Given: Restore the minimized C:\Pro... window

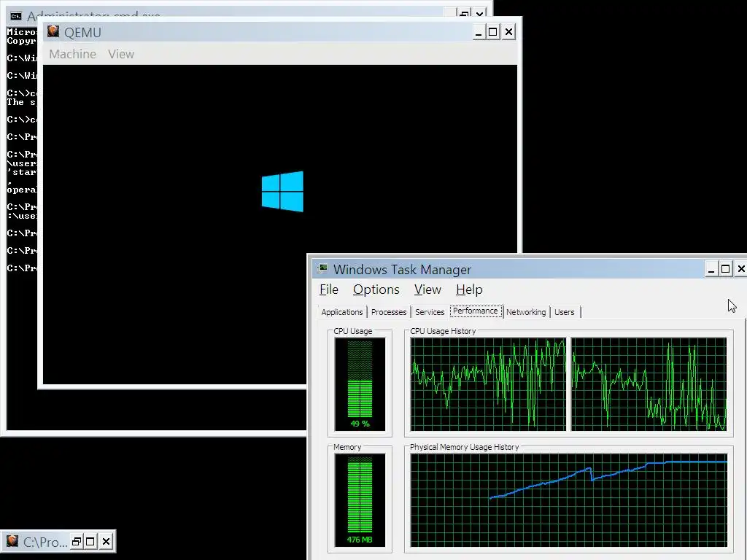Looking at the screenshot, I should tap(76, 542).
